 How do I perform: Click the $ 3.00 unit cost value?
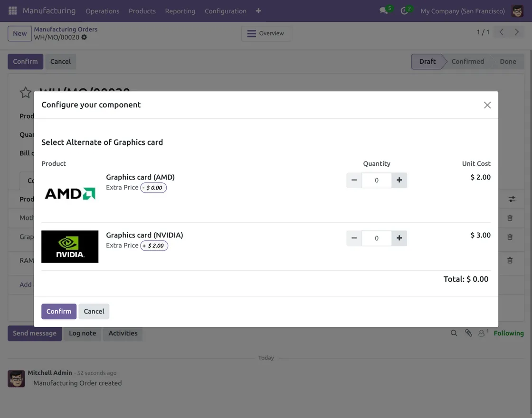480,235
